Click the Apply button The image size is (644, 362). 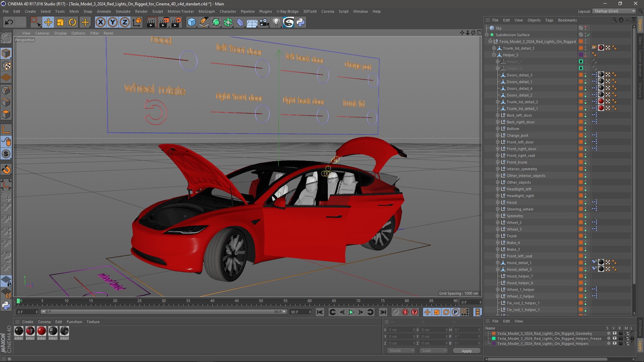click(x=467, y=351)
